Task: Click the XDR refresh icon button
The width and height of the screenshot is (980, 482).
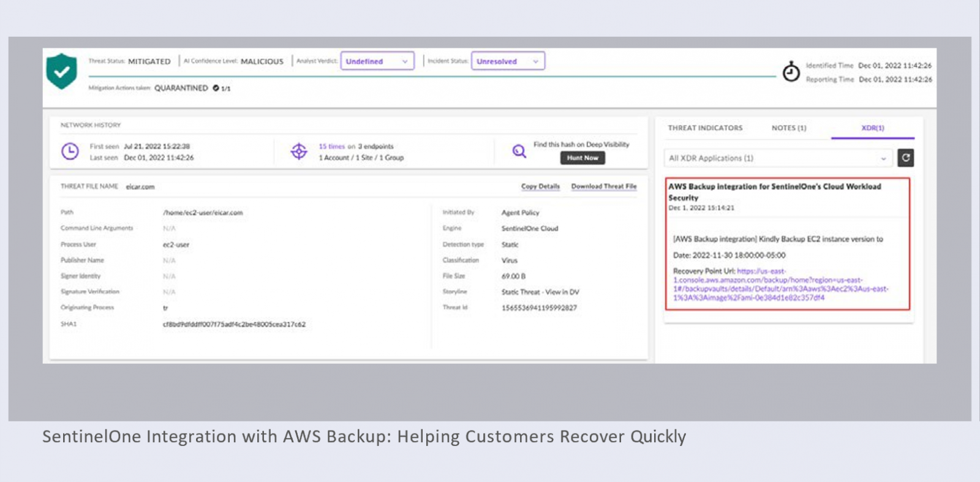Action: 905,158
